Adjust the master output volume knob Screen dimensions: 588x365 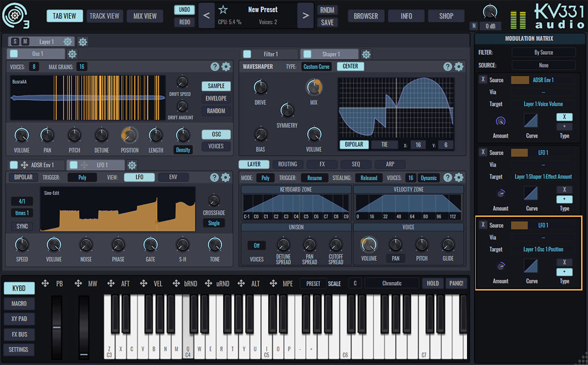tap(491, 11)
